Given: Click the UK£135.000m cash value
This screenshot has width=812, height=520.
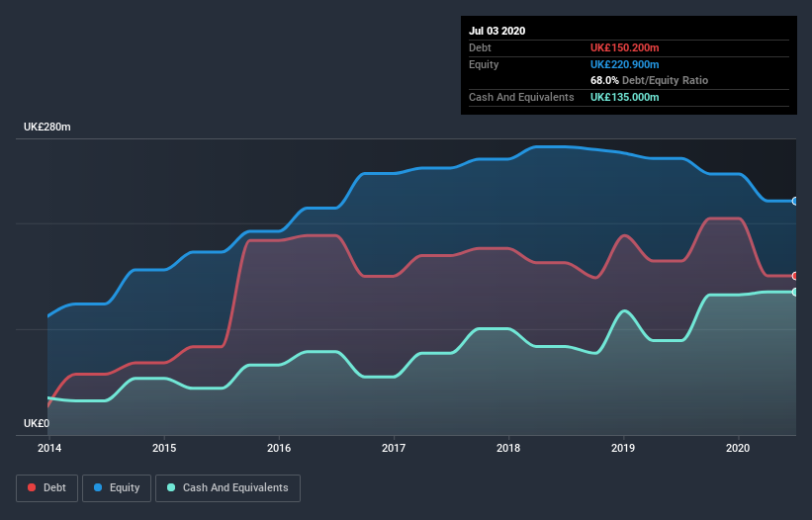Looking at the screenshot, I should pos(624,97).
